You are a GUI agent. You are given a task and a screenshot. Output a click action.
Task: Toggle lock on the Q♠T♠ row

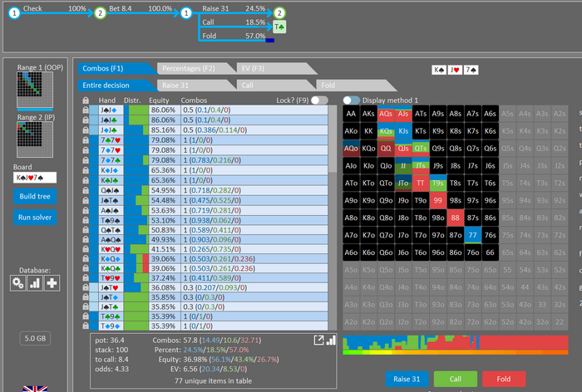[x=86, y=230]
